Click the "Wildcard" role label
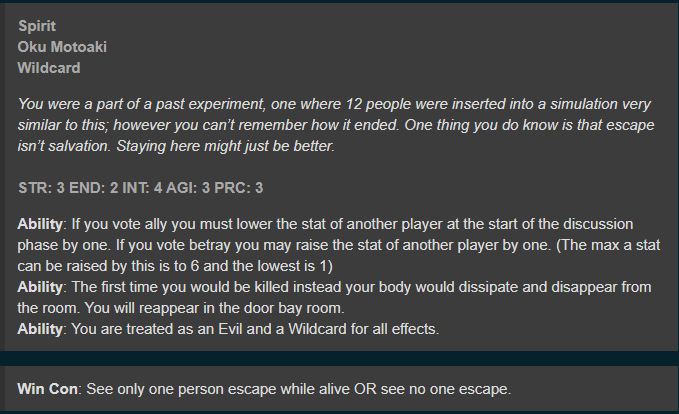 pos(49,68)
